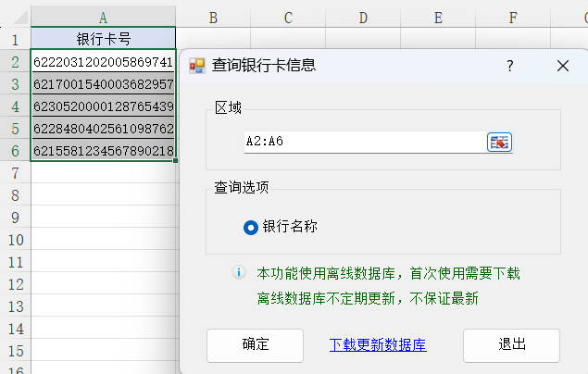This screenshot has width=588, height=374.
Task: Select row 10 header
Action: pyautogui.click(x=15, y=240)
